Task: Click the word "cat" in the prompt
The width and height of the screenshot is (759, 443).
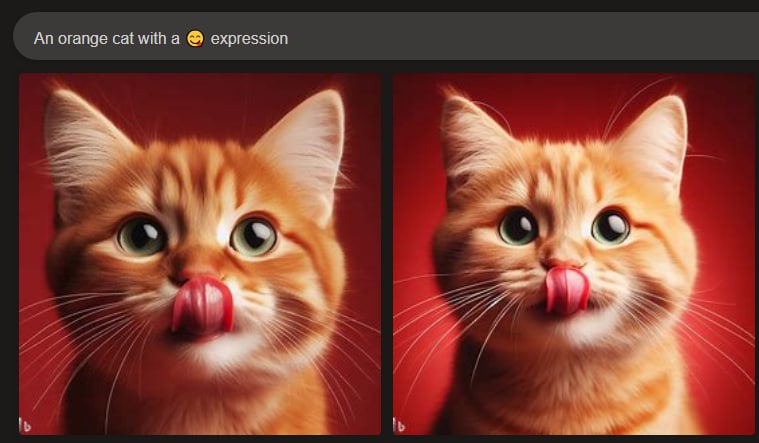Action: (123, 38)
